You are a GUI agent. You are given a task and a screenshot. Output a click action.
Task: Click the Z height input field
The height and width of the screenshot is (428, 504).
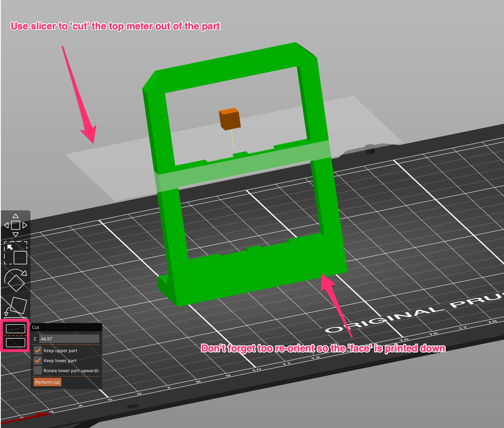point(69,339)
